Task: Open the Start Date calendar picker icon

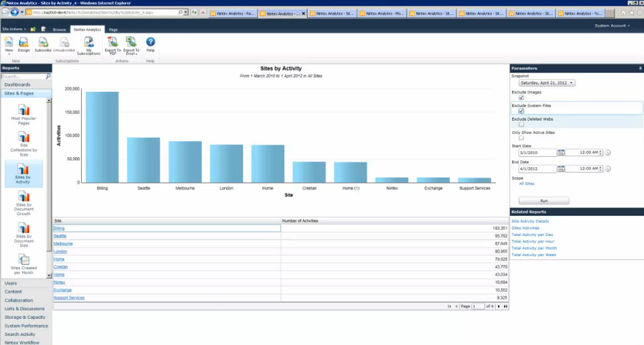Action: pos(561,152)
